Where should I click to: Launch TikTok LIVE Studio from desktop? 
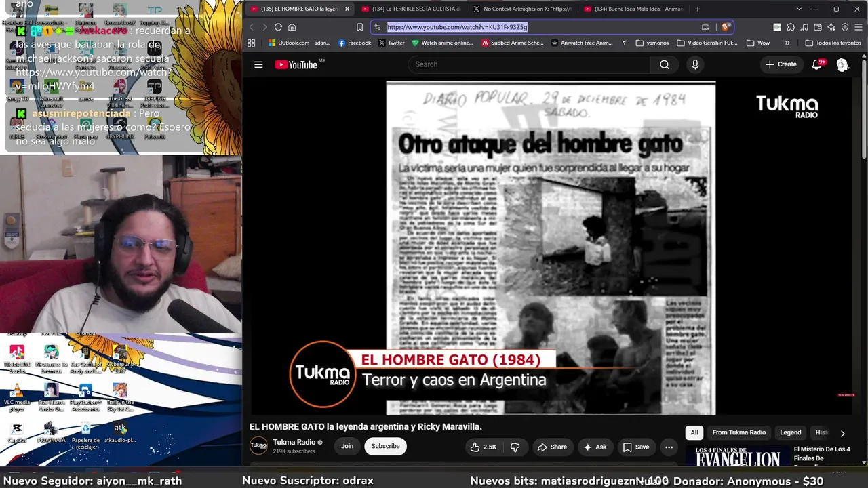point(17,360)
